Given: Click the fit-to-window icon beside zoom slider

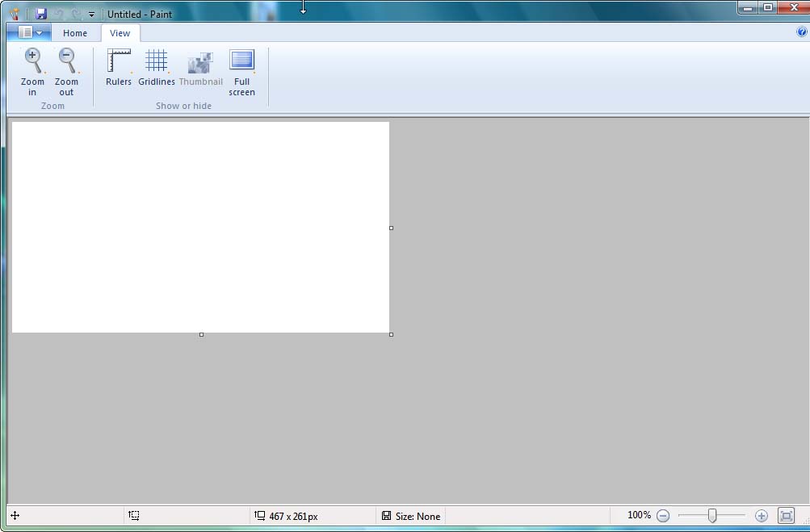Looking at the screenshot, I should click(x=786, y=515).
